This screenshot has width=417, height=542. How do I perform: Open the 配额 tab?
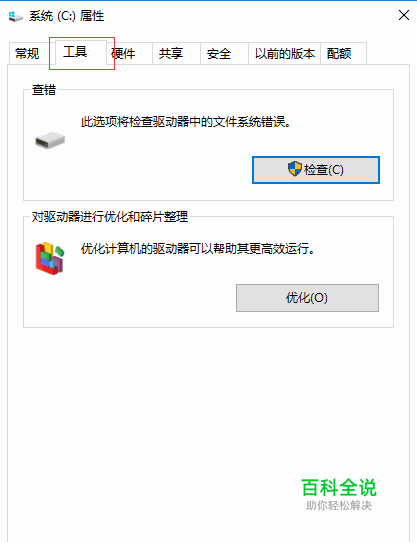click(339, 54)
